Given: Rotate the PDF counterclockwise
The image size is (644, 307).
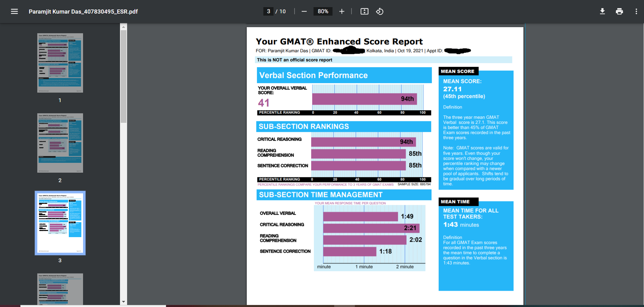Looking at the screenshot, I should pyautogui.click(x=380, y=11).
